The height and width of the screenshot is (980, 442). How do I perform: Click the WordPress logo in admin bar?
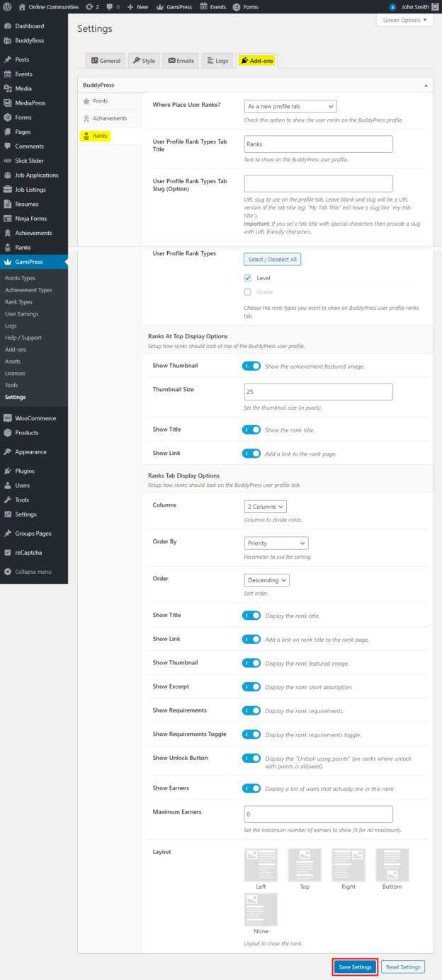pos(7,6)
